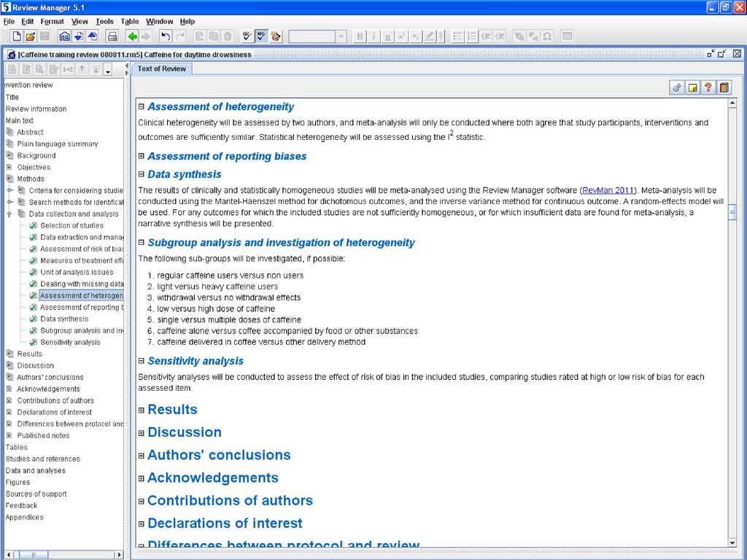Click the Save disk icon in the toolbar
Viewport: 747px width, 560px height.
pyautogui.click(x=44, y=36)
